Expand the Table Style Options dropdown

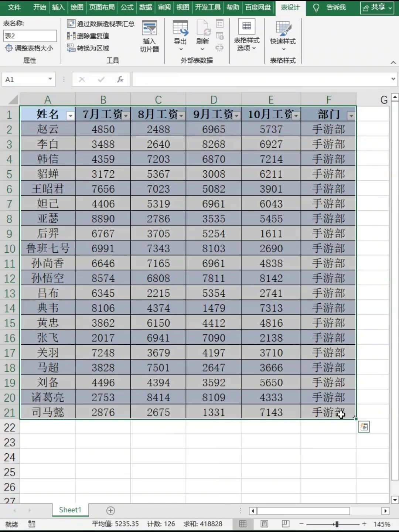[x=247, y=35]
